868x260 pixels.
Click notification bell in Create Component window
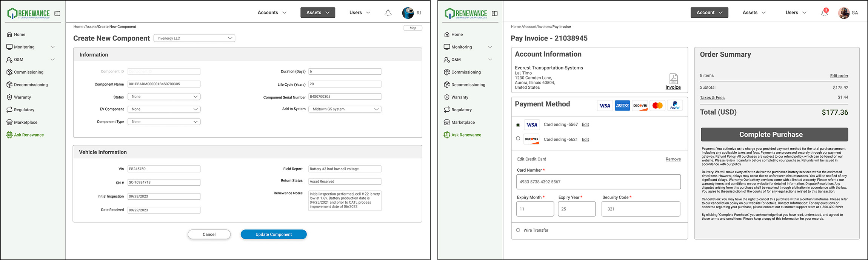[388, 13]
